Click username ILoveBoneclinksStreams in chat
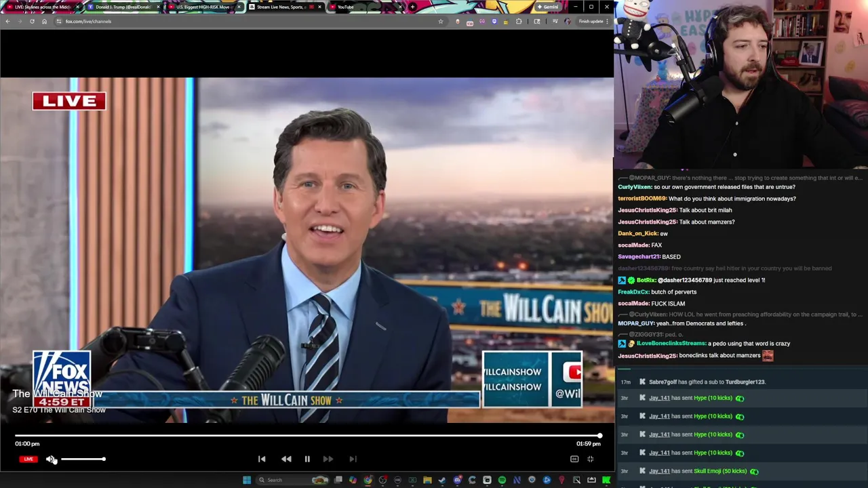This screenshot has height=488, width=868. tap(671, 344)
